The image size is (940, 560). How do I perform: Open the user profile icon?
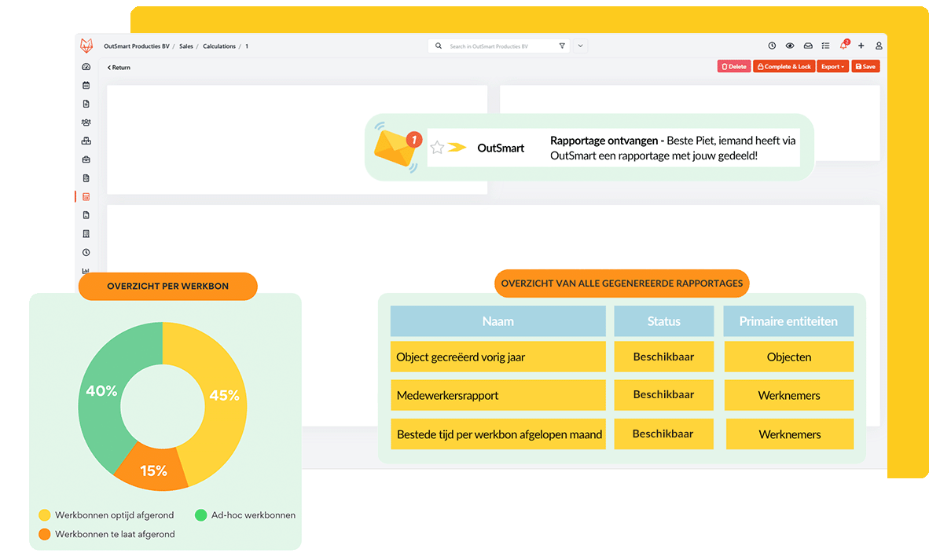click(x=879, y=46)
